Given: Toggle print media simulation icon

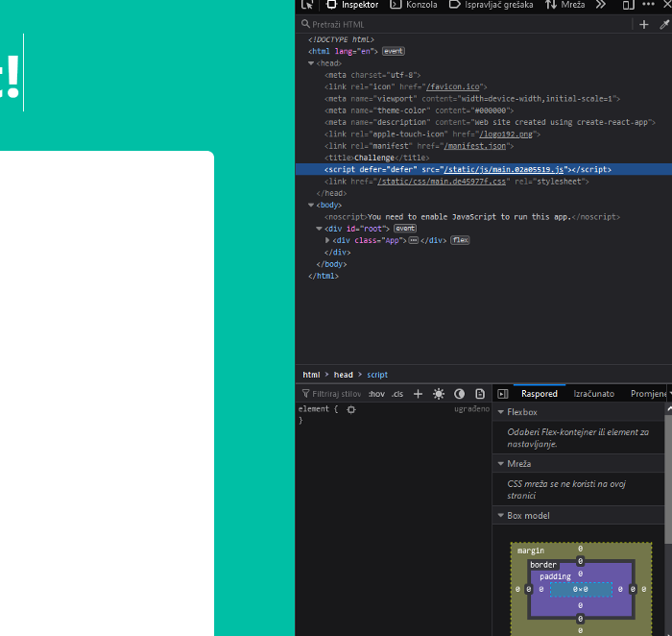Looking at the screenshot, I should click(480, 394).
